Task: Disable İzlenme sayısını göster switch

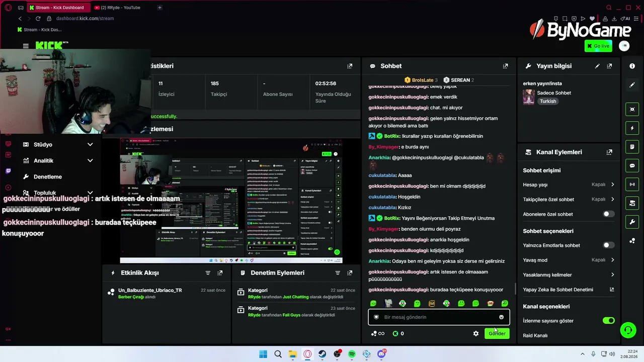Action: [609, 321]
